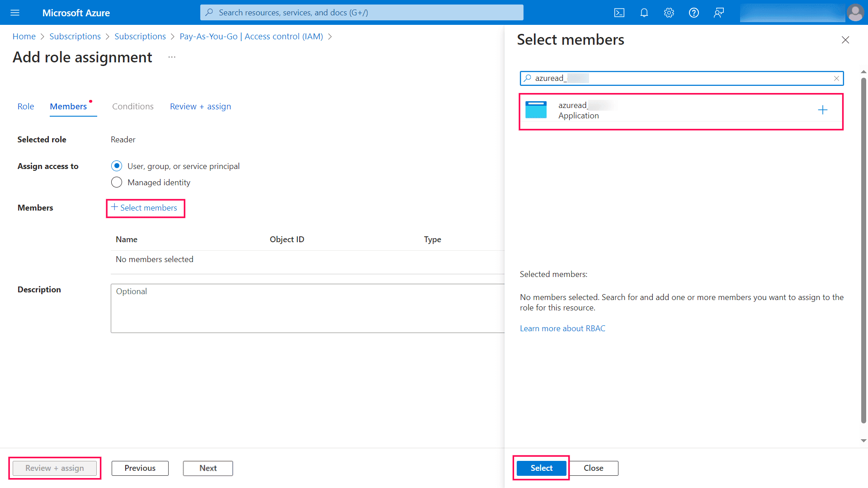
Task: Open the help question mark icon
Action: [x=693, y=12]
